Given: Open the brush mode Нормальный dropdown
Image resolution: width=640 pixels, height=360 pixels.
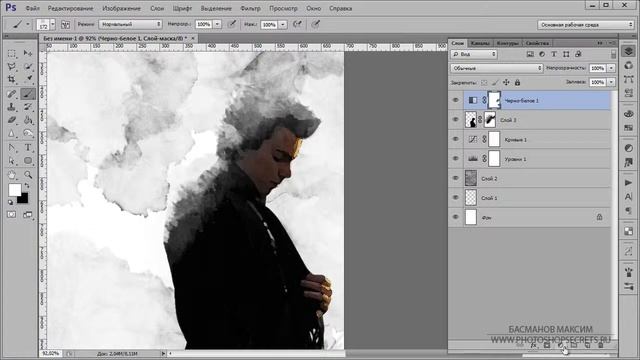Looking at the screenshot, I should (x=131, y=24).
